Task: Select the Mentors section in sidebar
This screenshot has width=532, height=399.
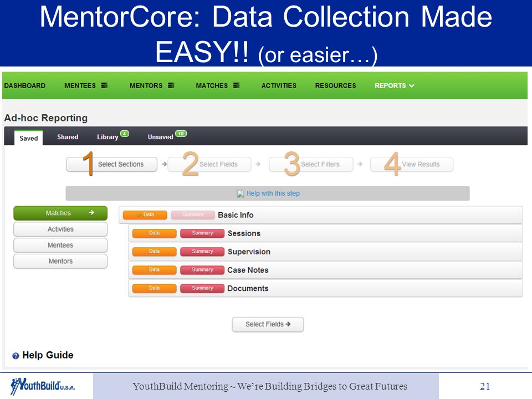Action: click(x=60, y=261)
